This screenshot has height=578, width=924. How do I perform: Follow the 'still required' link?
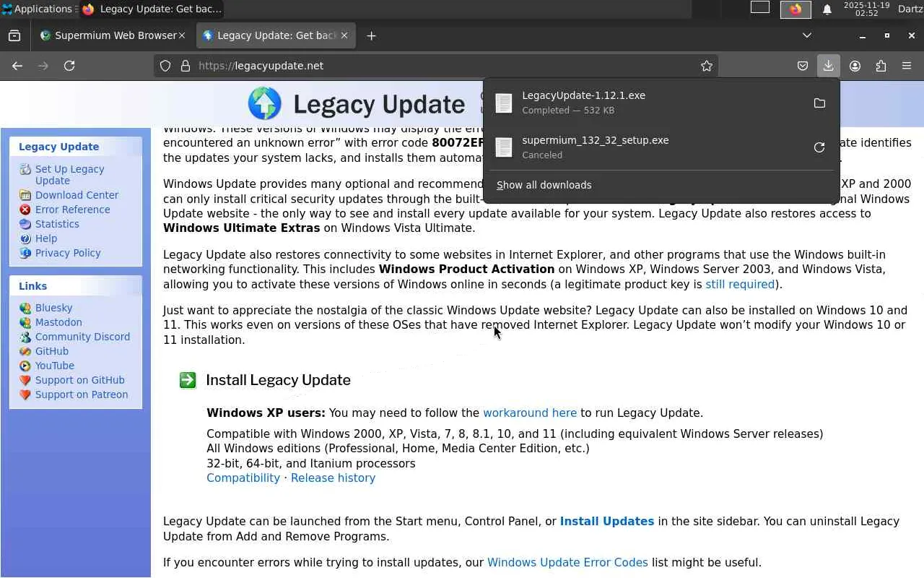(x=740, y=285)
